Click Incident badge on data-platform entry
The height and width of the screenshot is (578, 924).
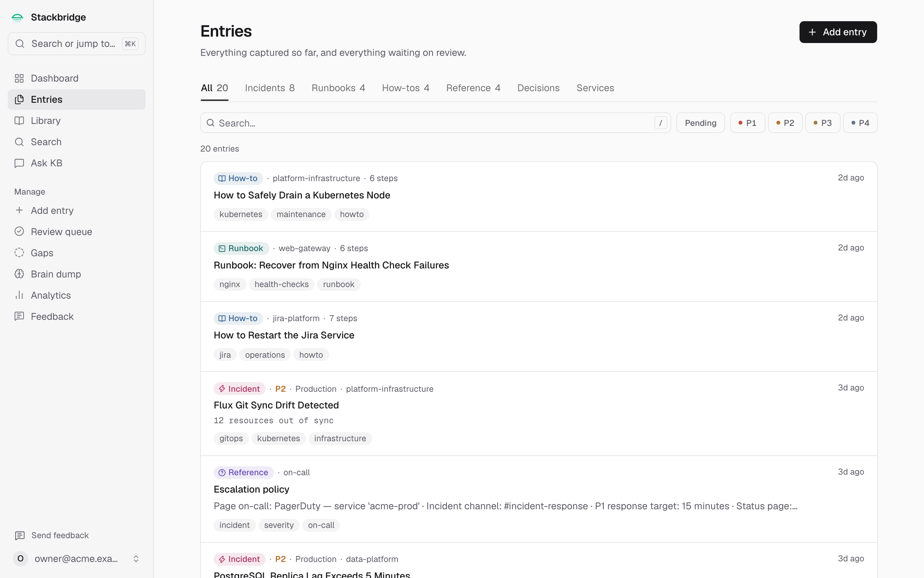239,559
